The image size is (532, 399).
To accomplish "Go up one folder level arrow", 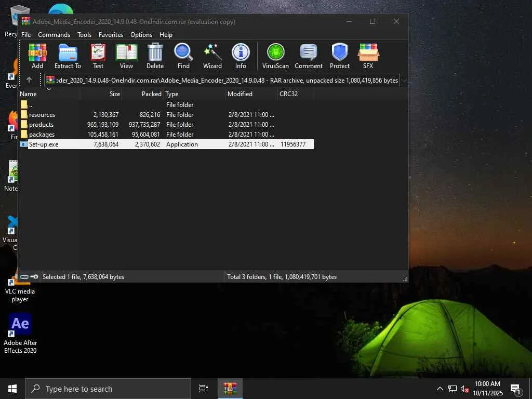I will click(x=29, y=80).
